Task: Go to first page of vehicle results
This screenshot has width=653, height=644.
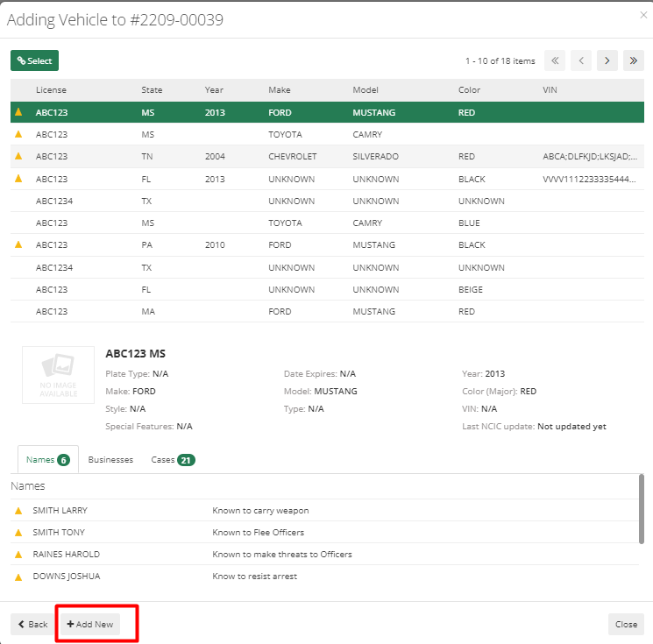Action: 555,60
